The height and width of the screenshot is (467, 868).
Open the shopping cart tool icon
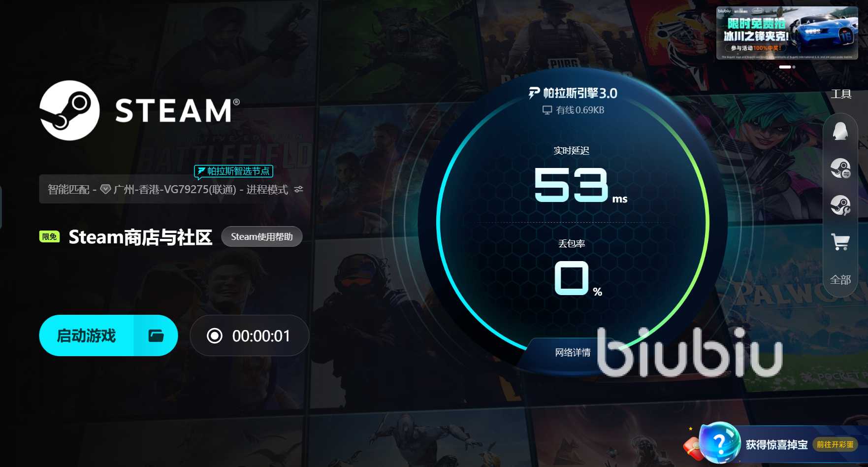pos(840,242)
